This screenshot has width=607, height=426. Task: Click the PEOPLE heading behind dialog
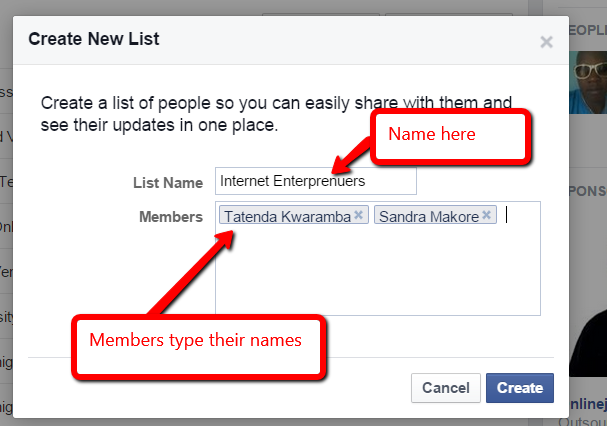point(588,30)
